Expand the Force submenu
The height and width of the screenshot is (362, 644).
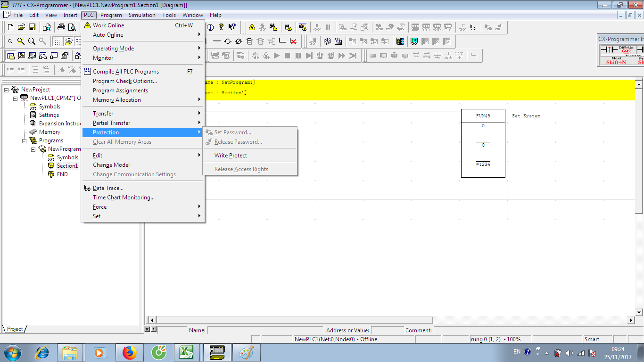pyautogui.click(x=143, y=207)
